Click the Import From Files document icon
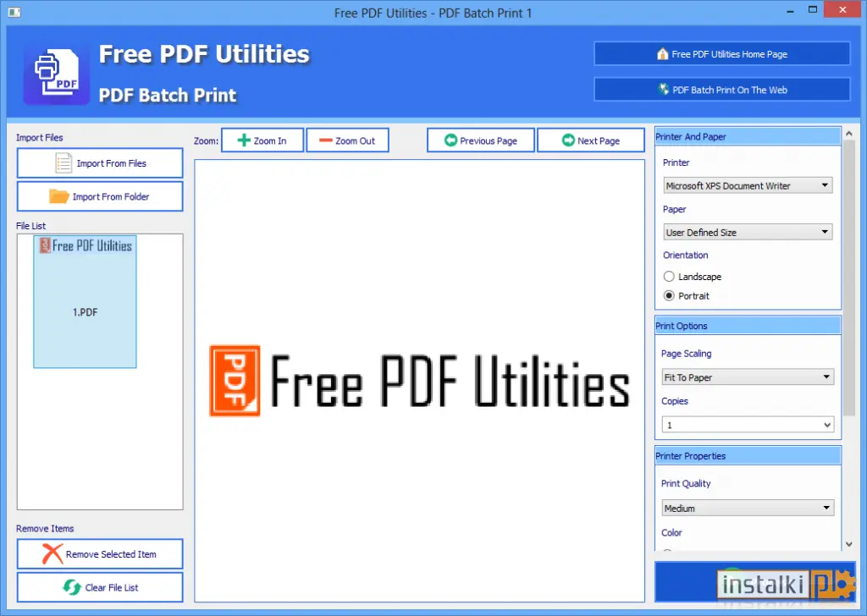Image resolution: width=867 pixels, height=616 pixels. pos(64,163)
